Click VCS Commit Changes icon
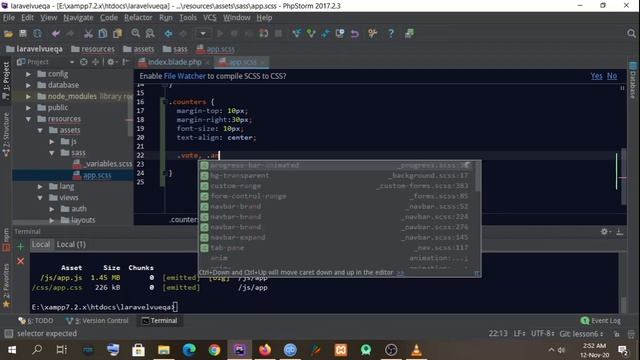Viewport: 640px width, 360px height. click(x=311, y=33)
